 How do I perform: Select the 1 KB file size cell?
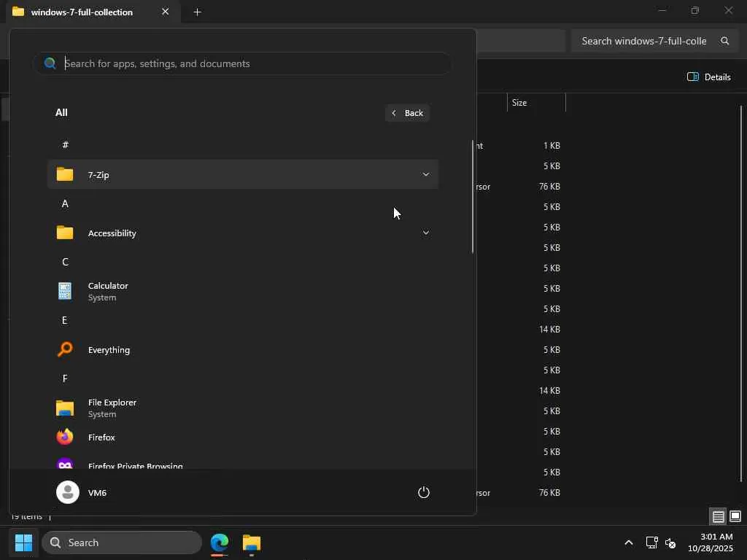pyautogui.click(x=551, y=146)
